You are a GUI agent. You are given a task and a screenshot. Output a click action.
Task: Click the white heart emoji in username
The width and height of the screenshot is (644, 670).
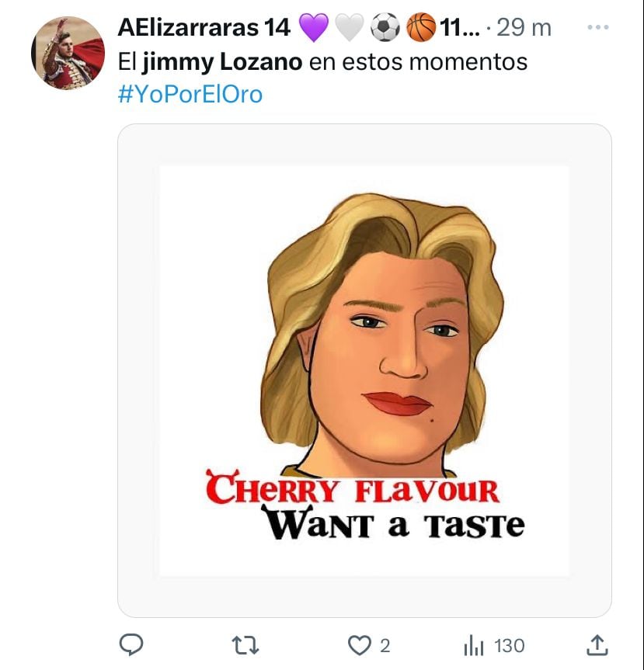pos(350,29)
